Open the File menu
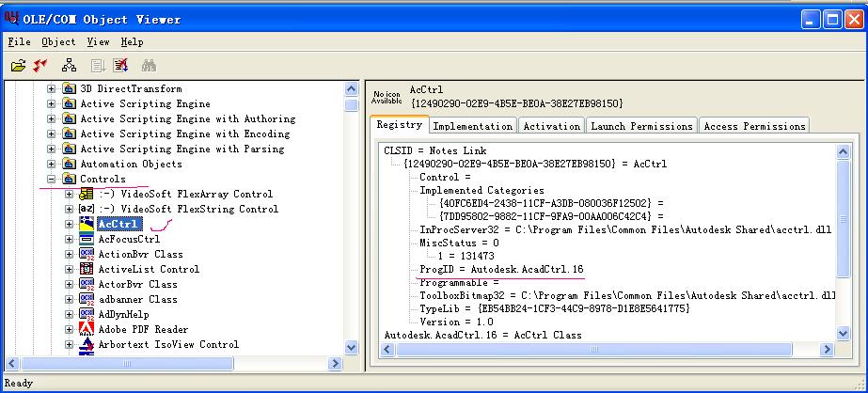868x393 pixels. coord(19,42)
